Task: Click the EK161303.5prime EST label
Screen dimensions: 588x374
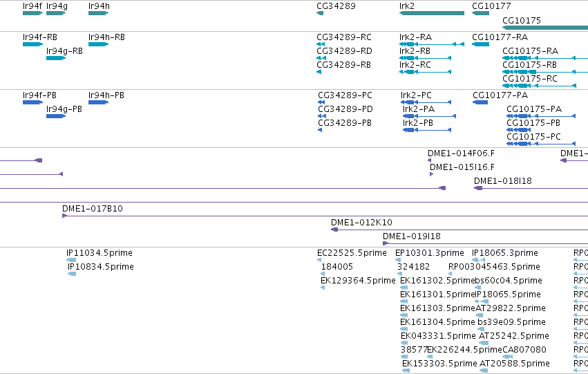Action: [x=437, y=309]
